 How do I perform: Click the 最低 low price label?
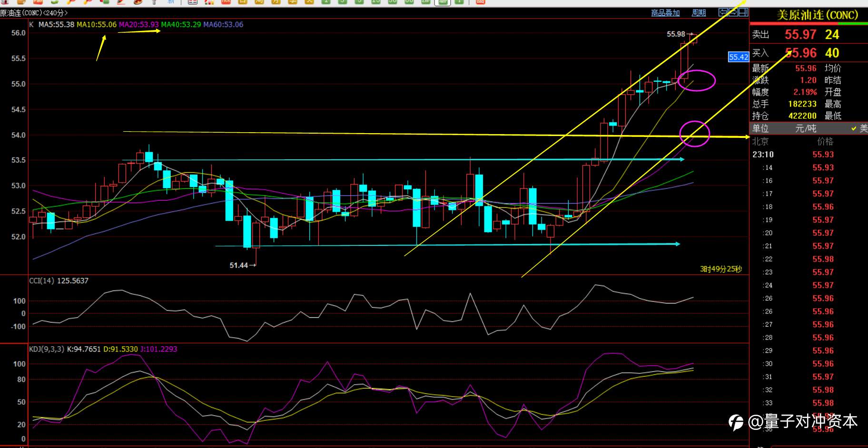click(x=833, y=116)
